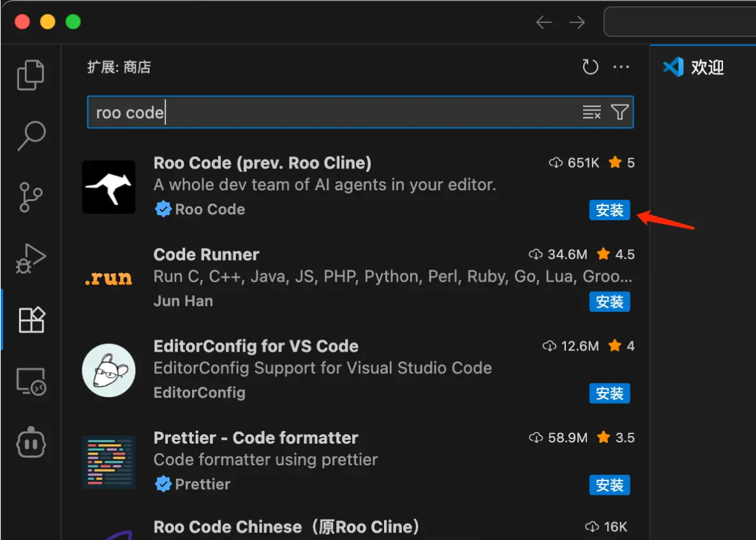The height and width of the screenshot is (540, 756).
Task: Click the EditorConfig publisher name
Action: click(199, 393)
